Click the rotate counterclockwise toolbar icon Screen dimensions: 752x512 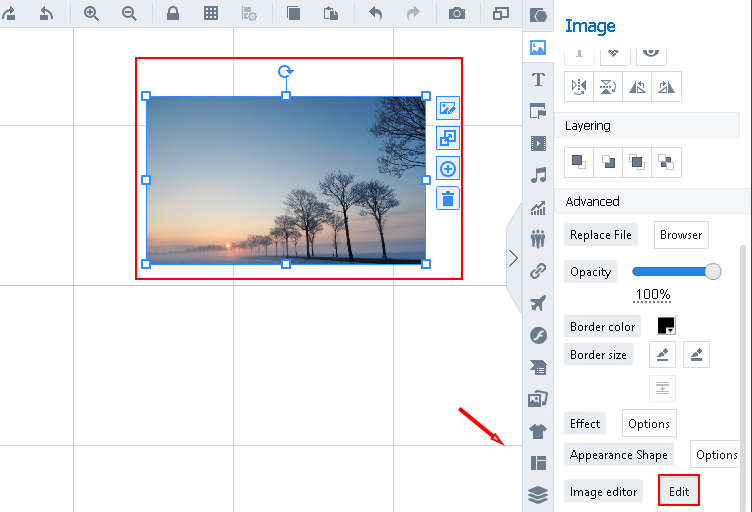click(x=46, y=13)
